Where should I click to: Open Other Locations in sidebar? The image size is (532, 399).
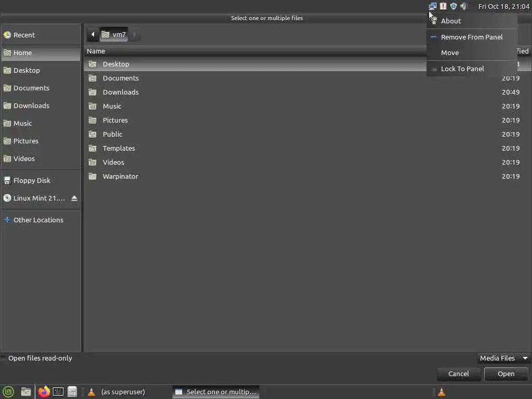pos(41,220)
